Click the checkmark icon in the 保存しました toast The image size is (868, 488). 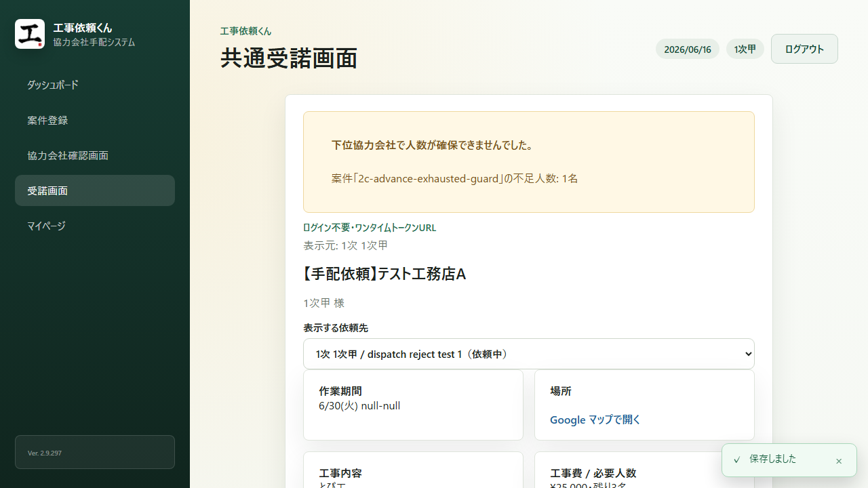point(737,460)
